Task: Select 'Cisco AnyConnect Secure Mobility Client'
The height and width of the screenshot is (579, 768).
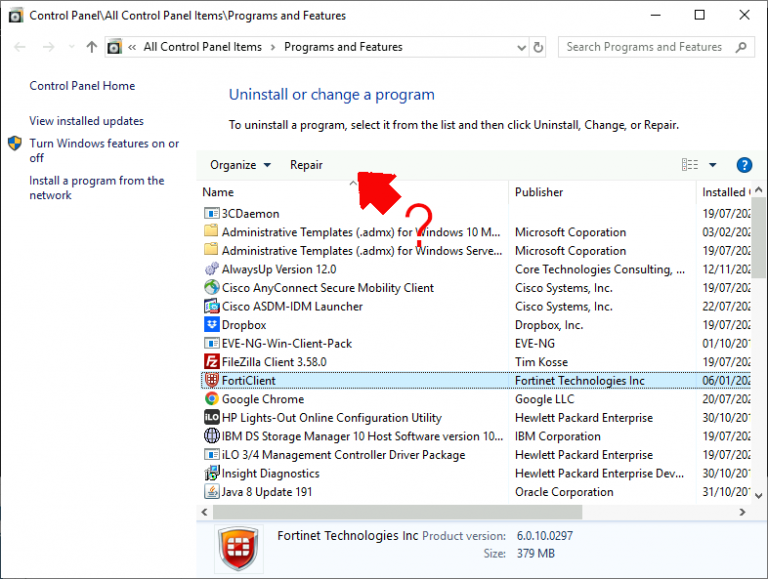Action: [x=328, y=288]
